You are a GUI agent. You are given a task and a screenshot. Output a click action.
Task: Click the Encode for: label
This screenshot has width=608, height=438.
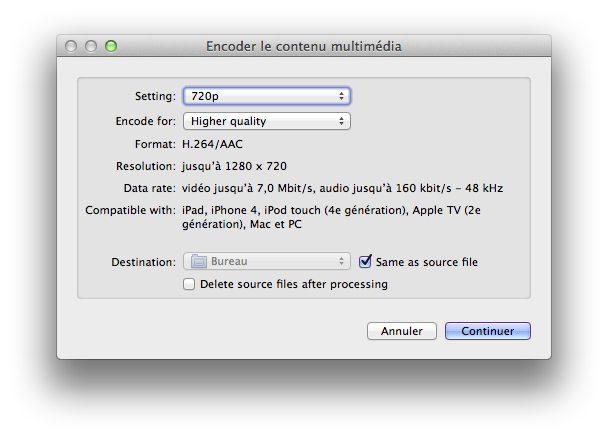143,122
